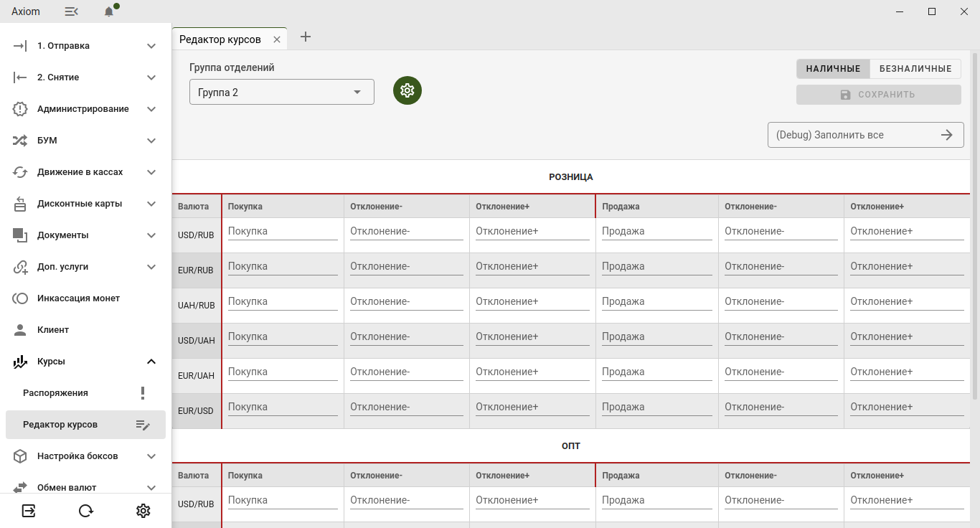Screen dimensions: 980x528
Task: Collapse the sidebar menu icon
Action: [71, 11]
